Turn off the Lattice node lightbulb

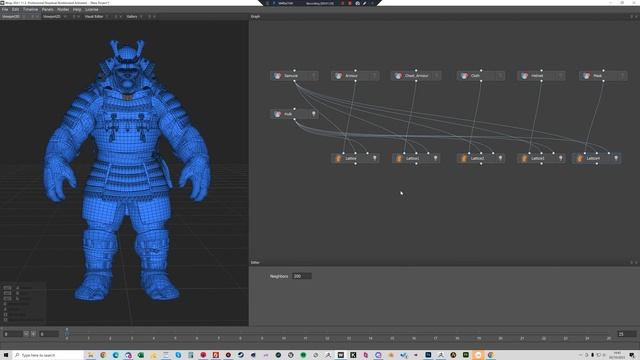pos(374,158)
